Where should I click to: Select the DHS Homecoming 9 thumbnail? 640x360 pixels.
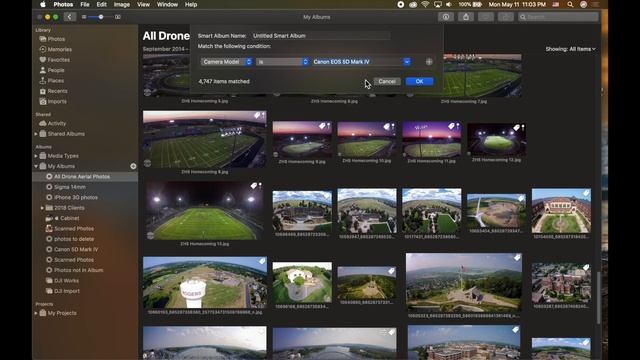coord(302,140)
